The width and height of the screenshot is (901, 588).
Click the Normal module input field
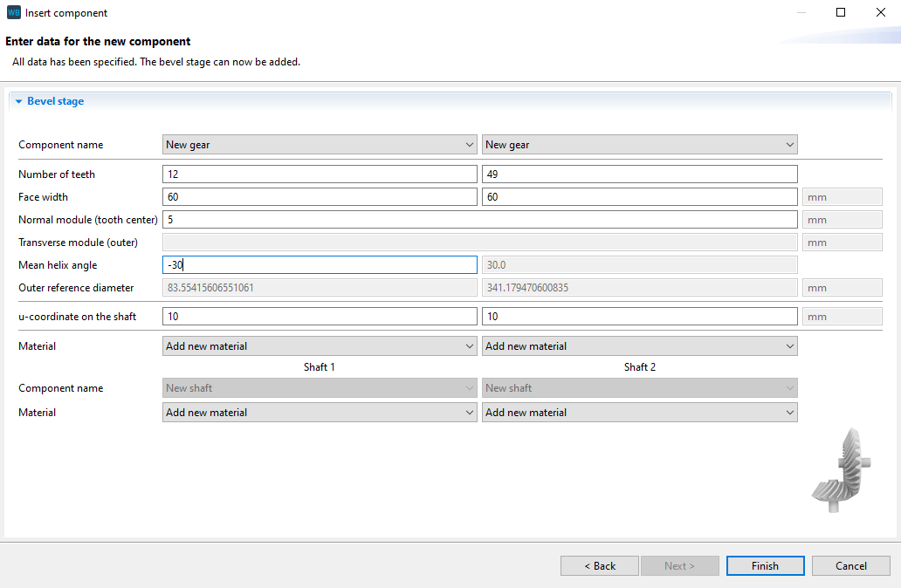pos(479,220)
